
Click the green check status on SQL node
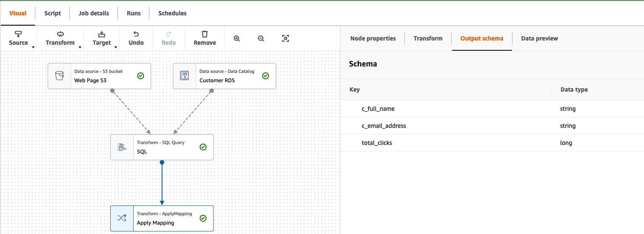(203, 147)
